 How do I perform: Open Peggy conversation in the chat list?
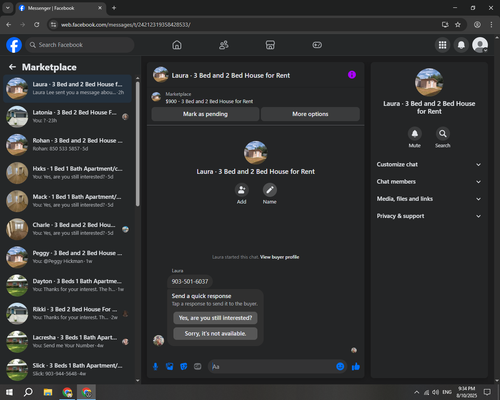coord(68,257)
